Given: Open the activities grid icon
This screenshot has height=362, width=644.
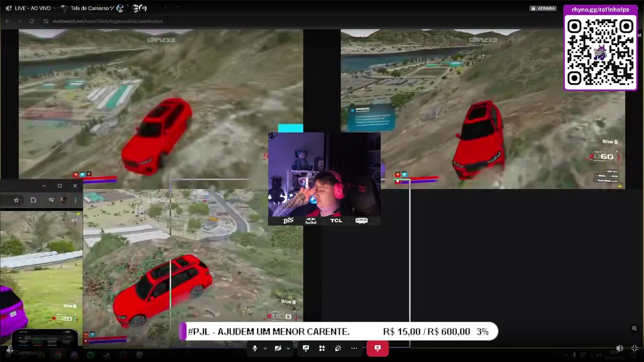Looking at the screenshot, I should click(x=322, y=348).
